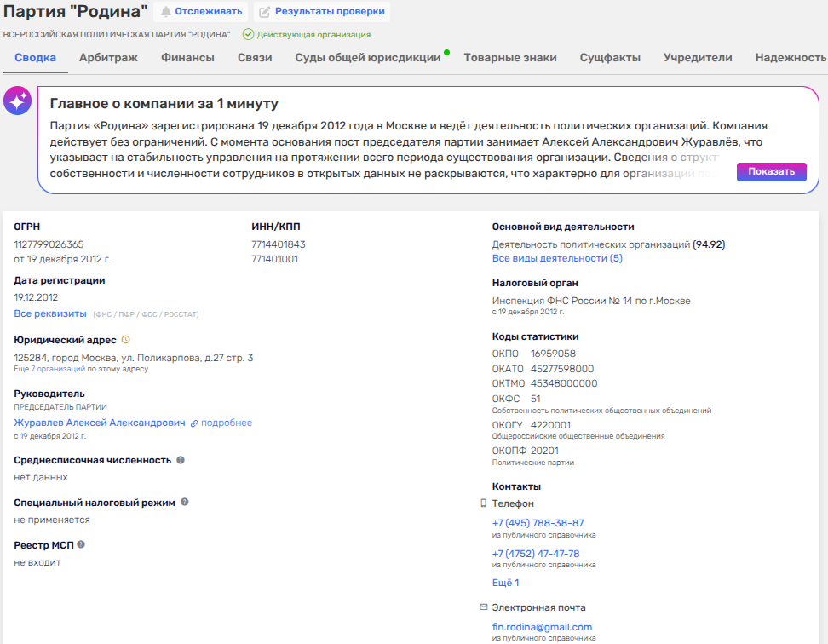Viewport: 828px width, 644px height.
Task: Click the page title Партия "Родина"
Action: pyautogui.click(x=76, y=11)
